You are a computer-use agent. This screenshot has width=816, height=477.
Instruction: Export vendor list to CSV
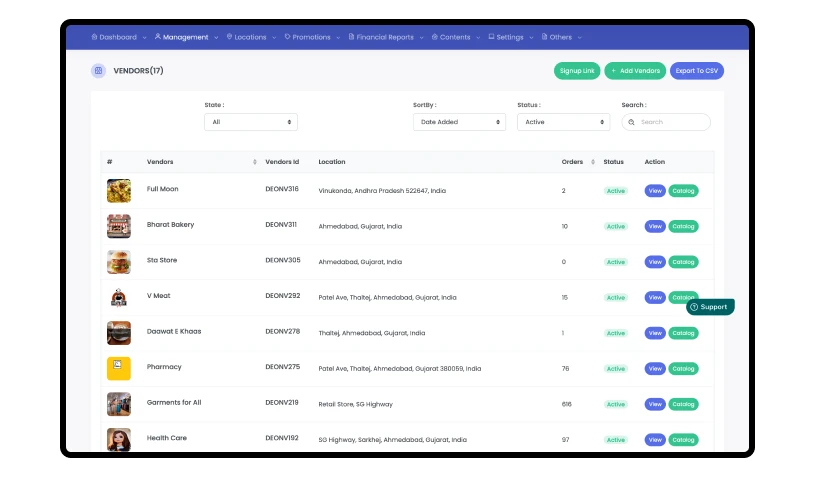(696, 71)
